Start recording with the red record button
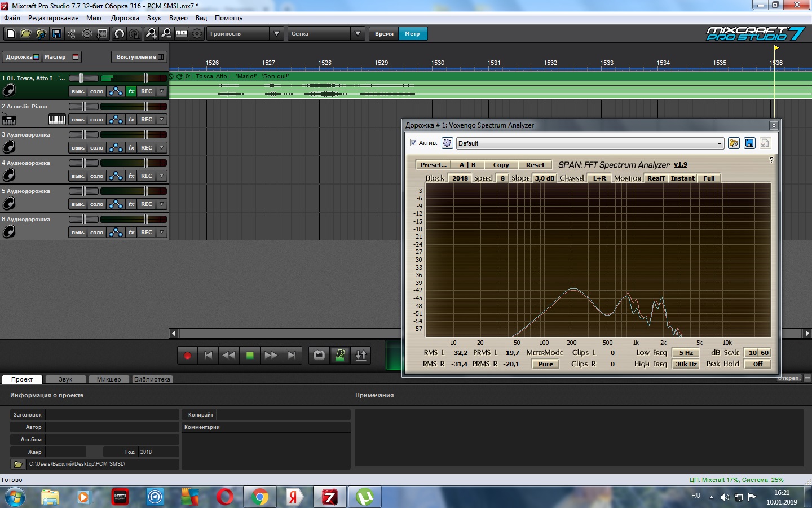The image size is (812, 508). (187, 356)
